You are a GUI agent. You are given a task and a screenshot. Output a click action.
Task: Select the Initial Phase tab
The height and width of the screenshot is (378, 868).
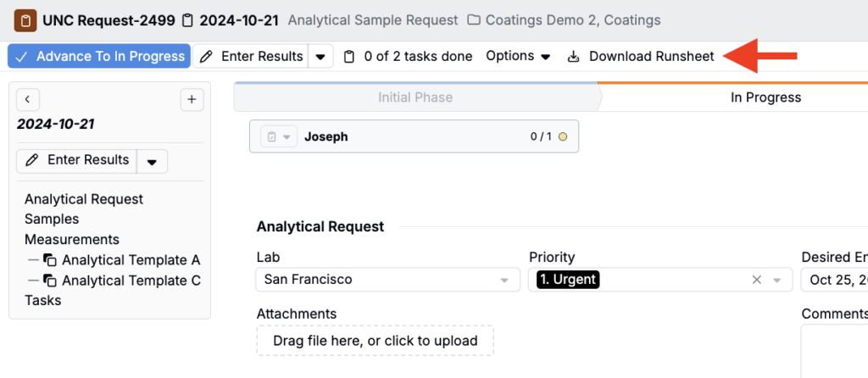point(415,97)
